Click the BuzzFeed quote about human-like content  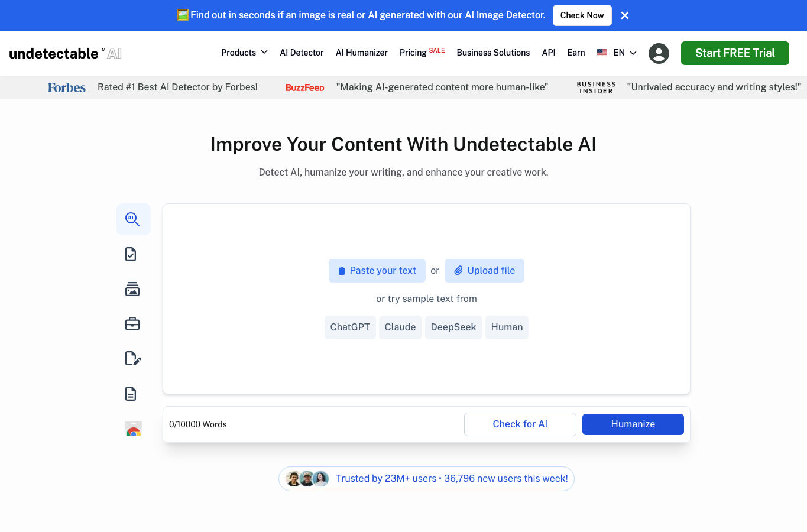442,87
